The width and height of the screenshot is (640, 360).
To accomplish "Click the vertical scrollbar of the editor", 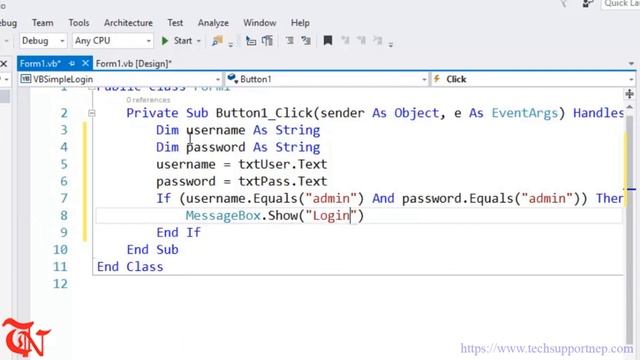I will tap(630, 229).
